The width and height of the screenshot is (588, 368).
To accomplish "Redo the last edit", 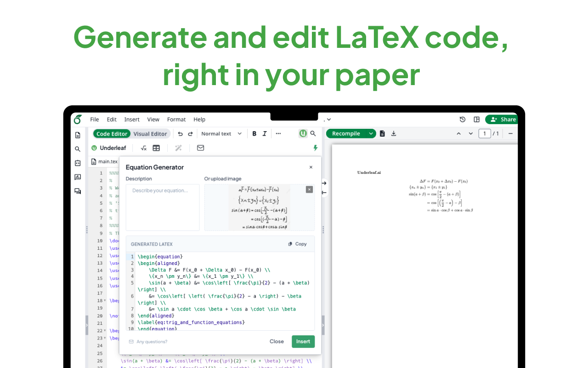I will tap(190, 134).
